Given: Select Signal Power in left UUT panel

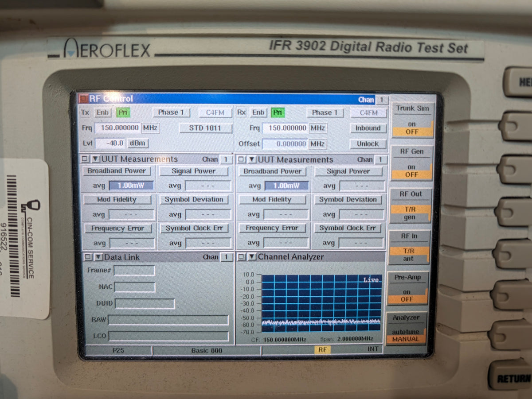Looking at the screenshot, I should [x=194, y=171].
